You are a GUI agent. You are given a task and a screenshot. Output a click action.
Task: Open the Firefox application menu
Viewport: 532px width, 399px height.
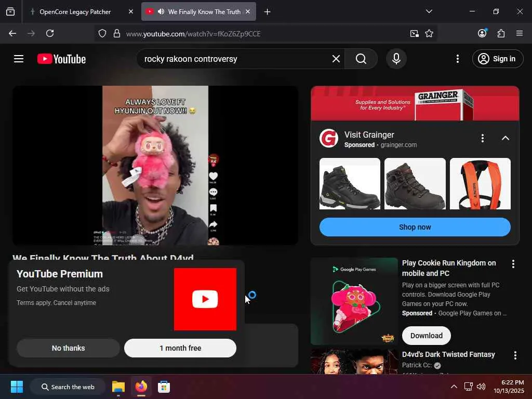(x=520, y=33)
